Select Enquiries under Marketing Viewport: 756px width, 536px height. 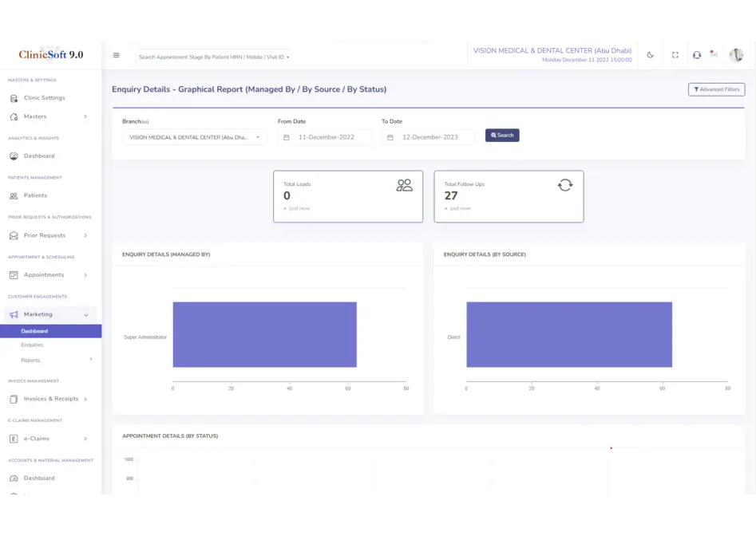[32, 345]
